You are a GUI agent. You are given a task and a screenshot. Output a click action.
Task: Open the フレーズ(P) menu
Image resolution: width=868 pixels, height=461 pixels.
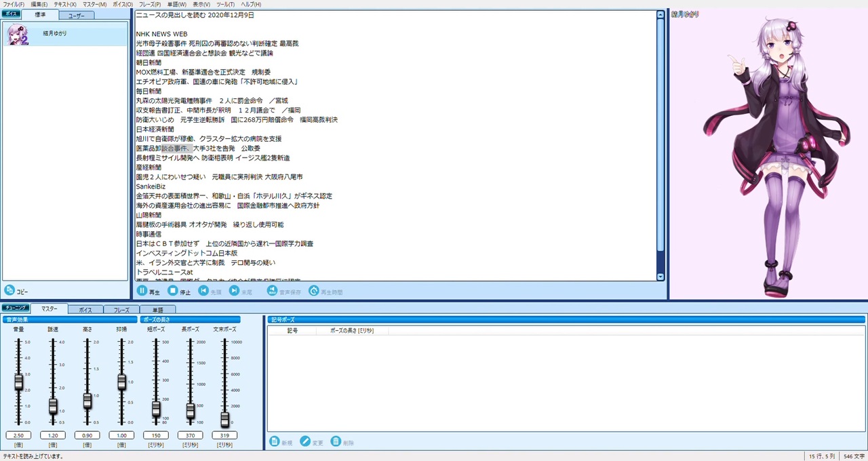point(150,4)
